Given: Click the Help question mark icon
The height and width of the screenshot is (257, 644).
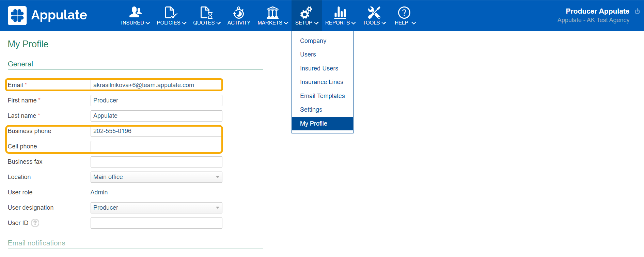Looking at the screenshot, I should [404, 13].
